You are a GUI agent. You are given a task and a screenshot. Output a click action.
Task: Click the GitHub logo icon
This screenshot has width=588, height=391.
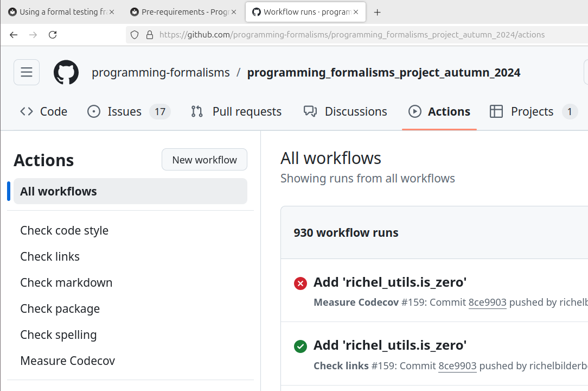click(66, 72)
